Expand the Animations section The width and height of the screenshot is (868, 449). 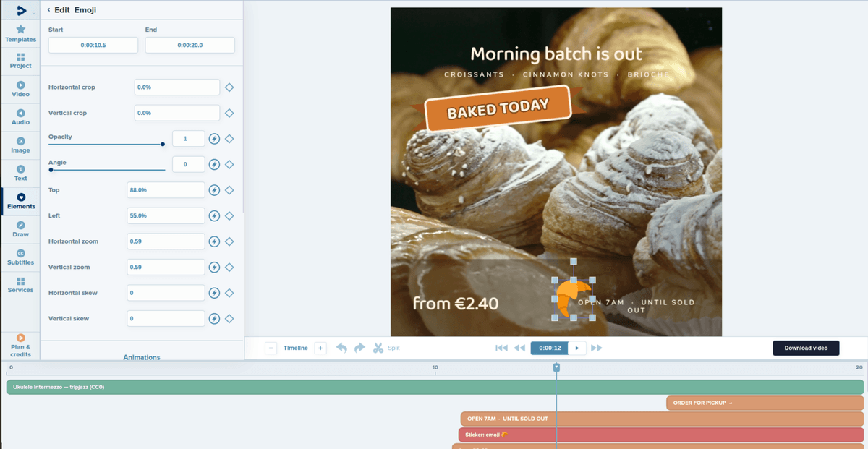(142, 357)
